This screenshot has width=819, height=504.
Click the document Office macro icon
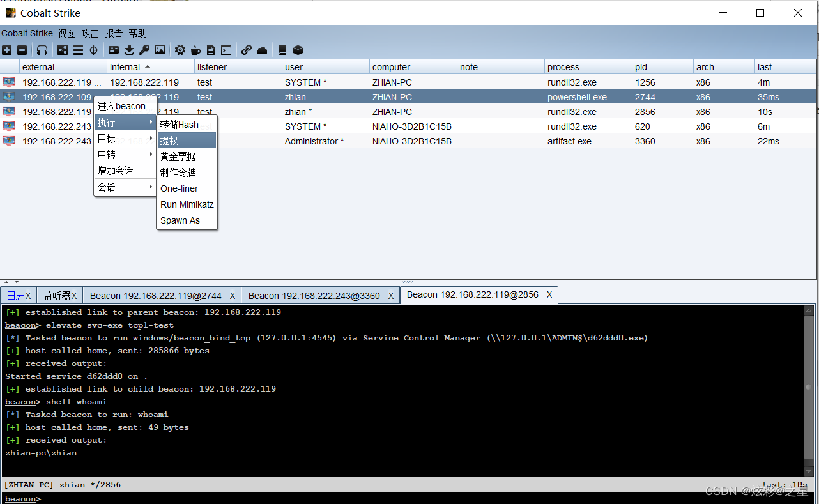tap(211, 50)
